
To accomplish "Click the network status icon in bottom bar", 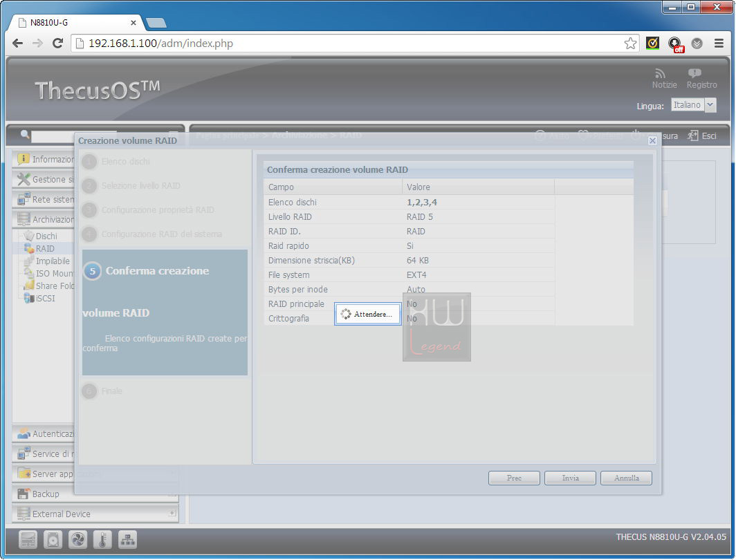I will pyautogui.click(x=127, y=540).
